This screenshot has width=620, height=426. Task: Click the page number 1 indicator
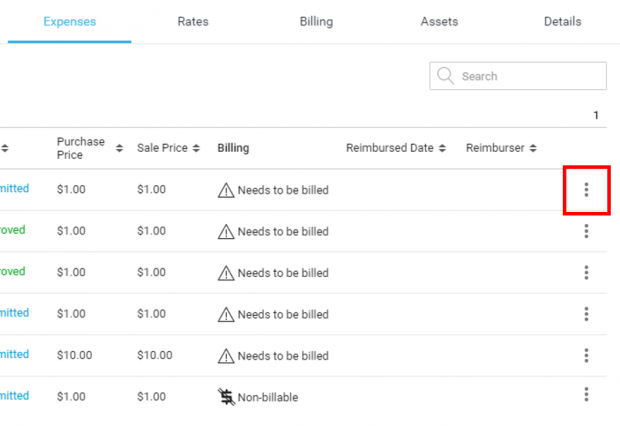[x=596, y=116]
